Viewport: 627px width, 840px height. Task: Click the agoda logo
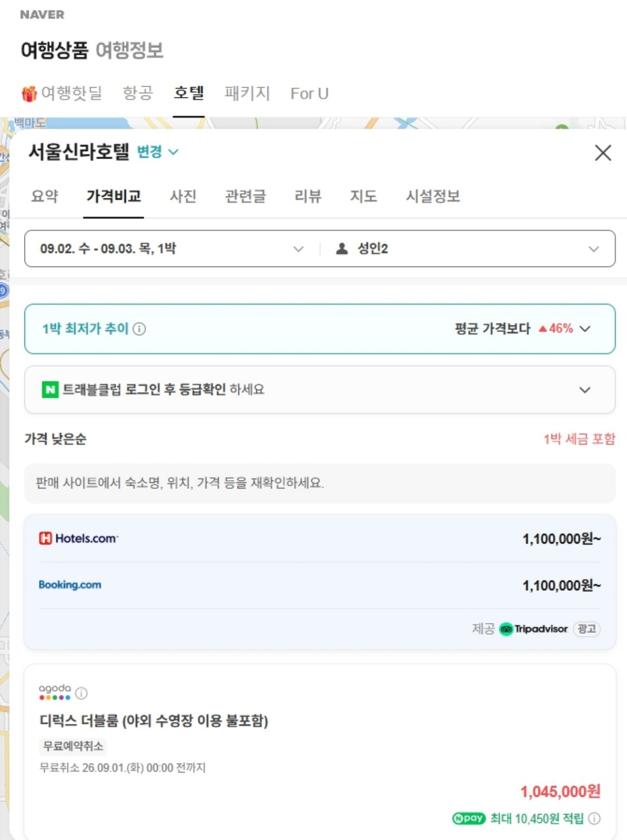click(55, 692)
